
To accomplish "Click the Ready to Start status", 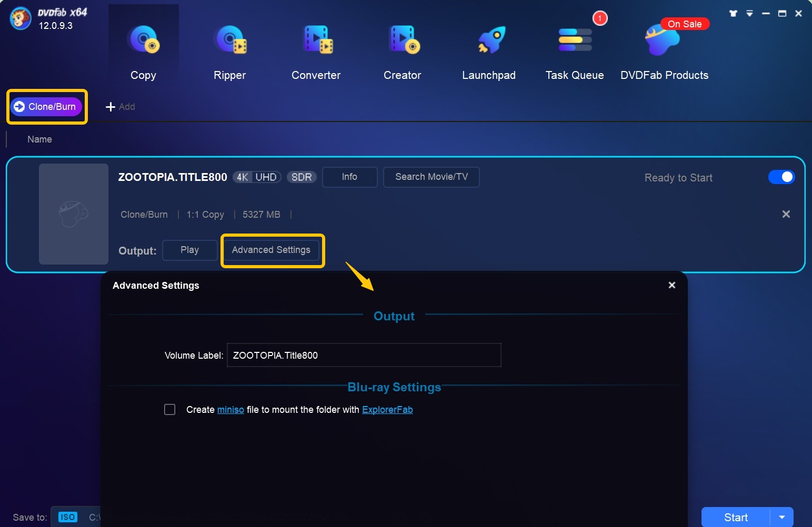I will [678, 178].
